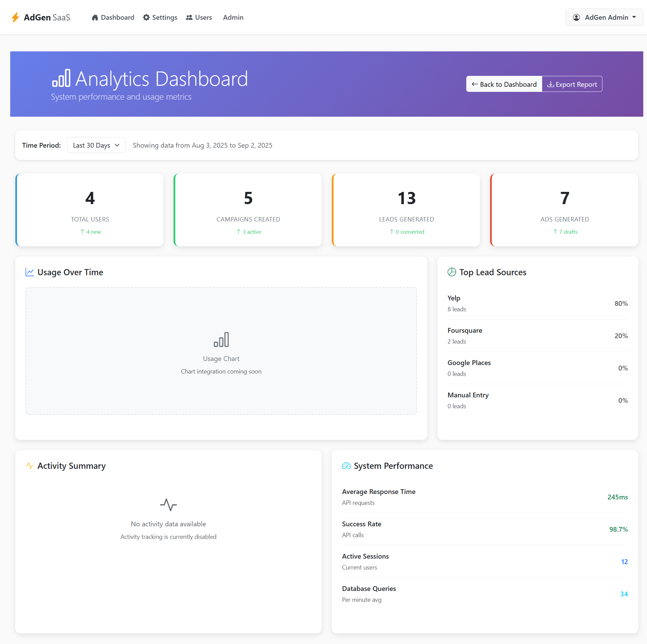Open the Admin nav item

pyautogui.click(x=233, y=17)
